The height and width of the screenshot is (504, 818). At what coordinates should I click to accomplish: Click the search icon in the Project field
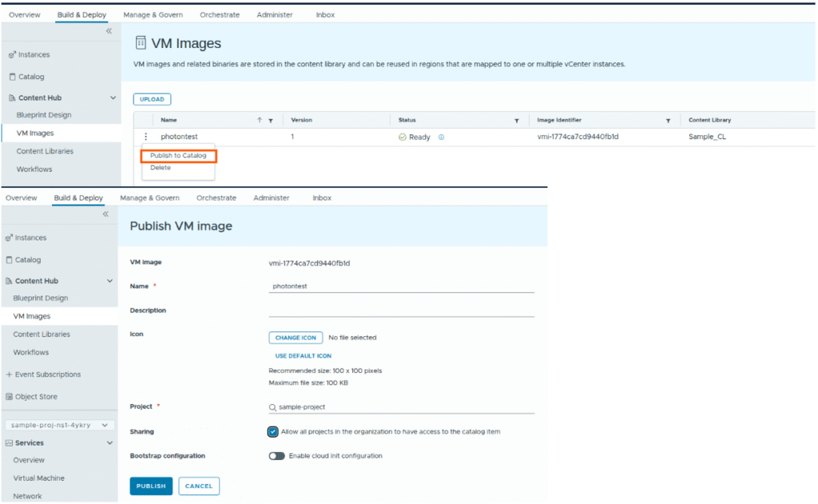tap(272, 407)
